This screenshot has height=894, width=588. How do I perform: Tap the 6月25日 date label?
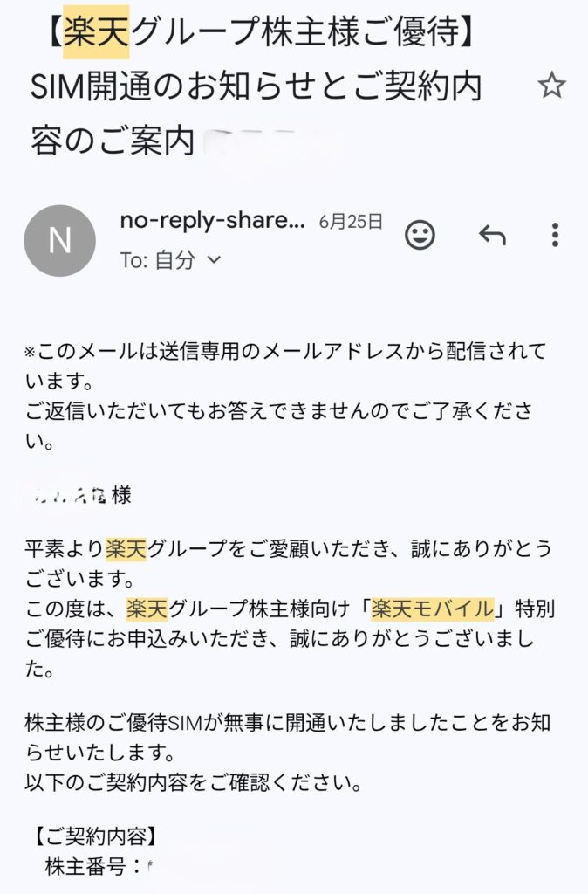coord(351,221)
